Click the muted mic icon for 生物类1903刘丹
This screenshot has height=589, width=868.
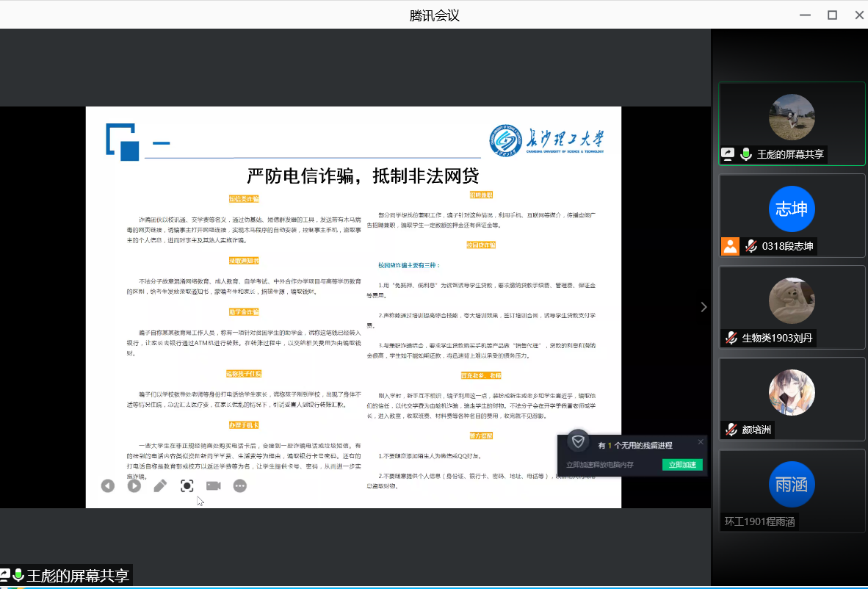pyautogui.click(x=731, y=339)
